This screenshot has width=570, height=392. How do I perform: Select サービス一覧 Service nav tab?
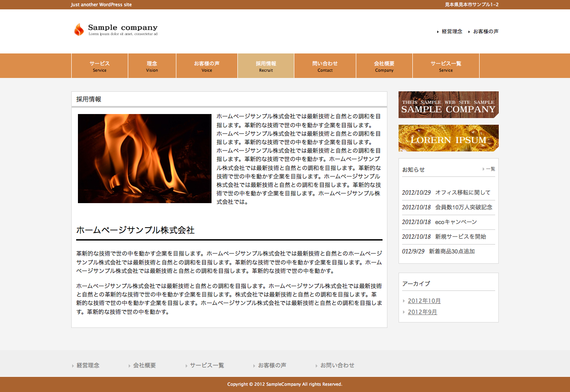tap(446, 66)
